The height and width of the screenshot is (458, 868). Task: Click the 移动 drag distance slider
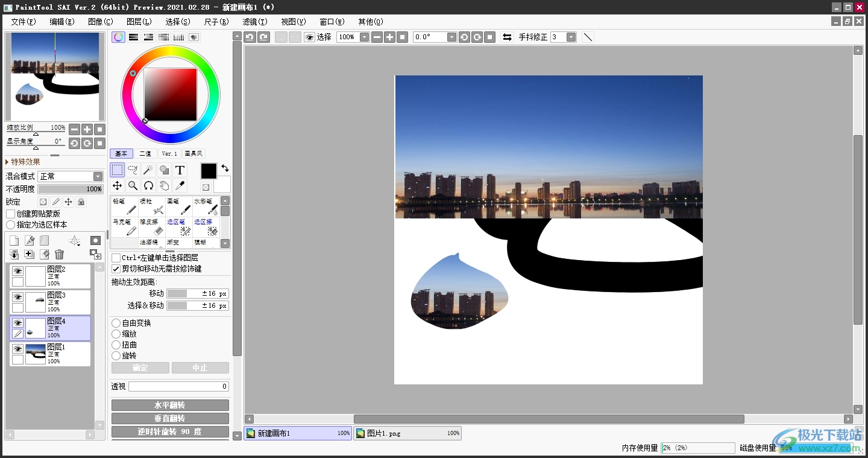coord(198,293)
